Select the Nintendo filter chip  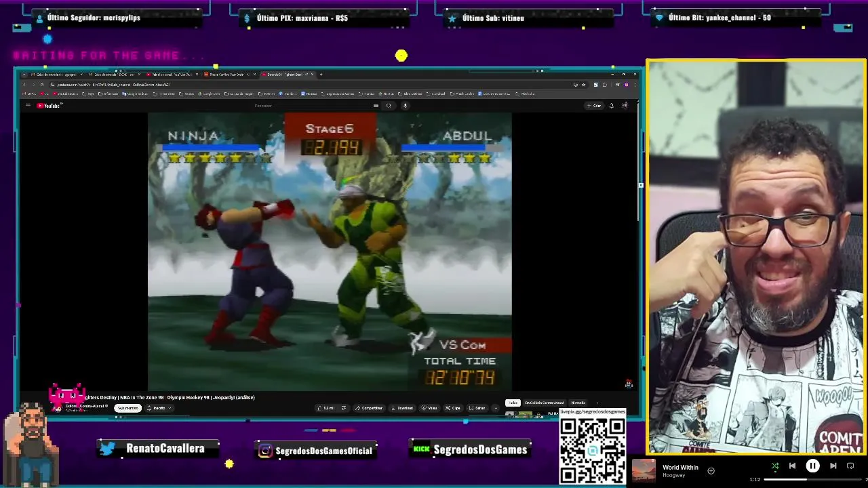point(578,403)
